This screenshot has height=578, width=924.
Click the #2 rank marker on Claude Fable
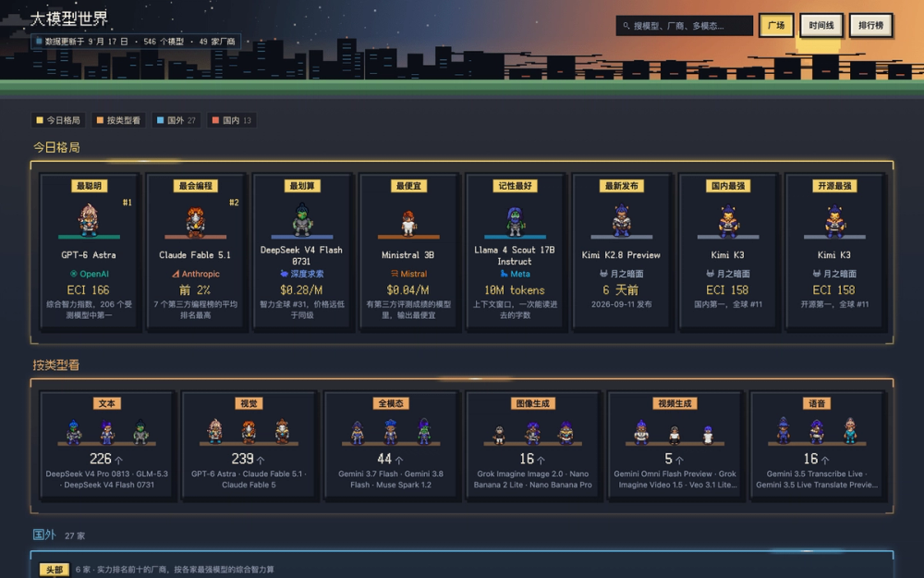click(x=234, y=203)
